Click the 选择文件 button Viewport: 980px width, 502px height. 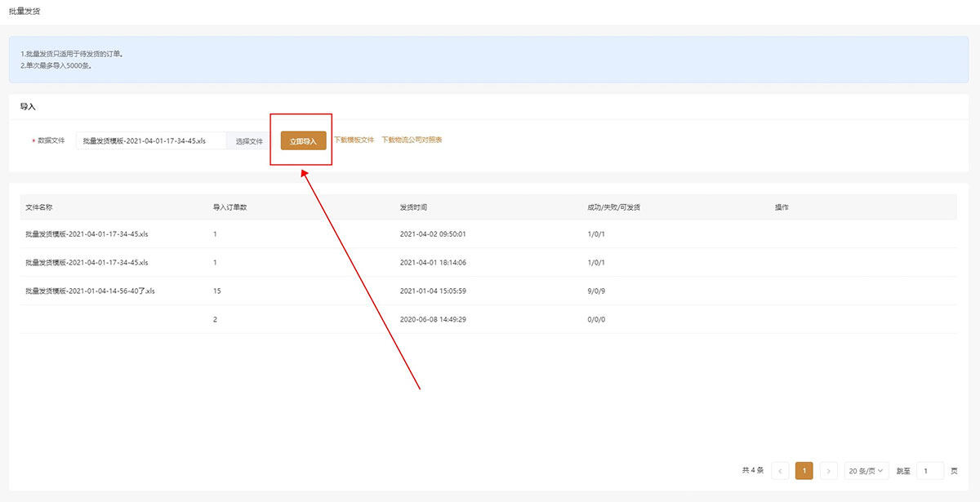pyautogui.click(x=249, y=141)
